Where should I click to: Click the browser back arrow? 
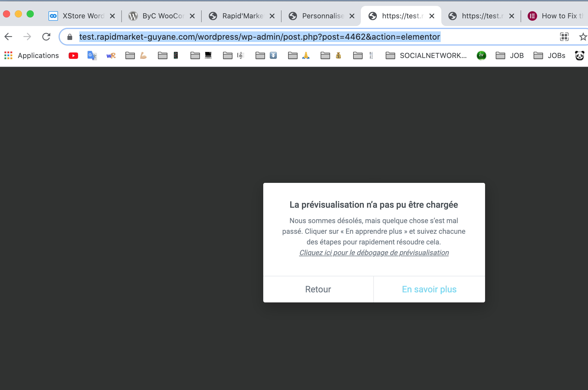[x=8, y=37]
